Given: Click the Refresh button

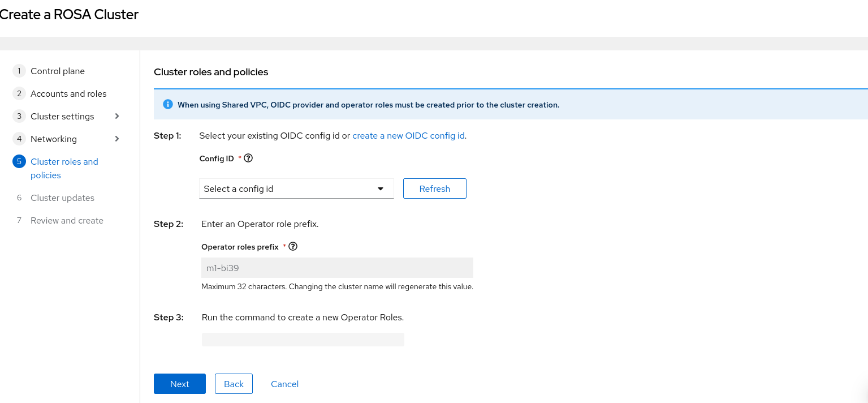Looking at the screenshot, I should (x=434, y=189).
